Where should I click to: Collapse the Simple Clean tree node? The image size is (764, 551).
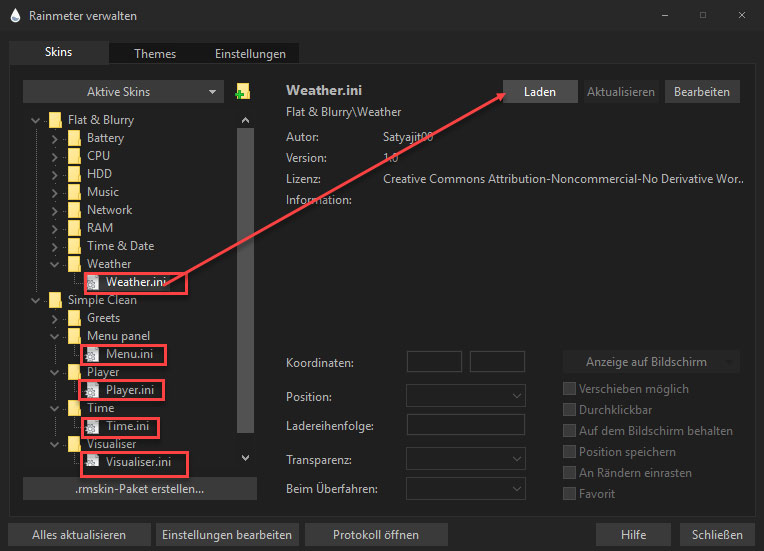point(35,301)
